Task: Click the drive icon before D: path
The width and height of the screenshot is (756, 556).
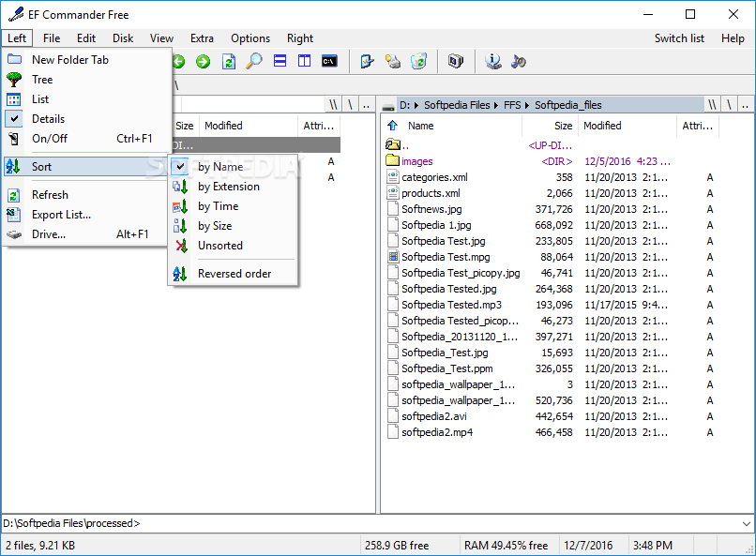Action: [388, 106]
